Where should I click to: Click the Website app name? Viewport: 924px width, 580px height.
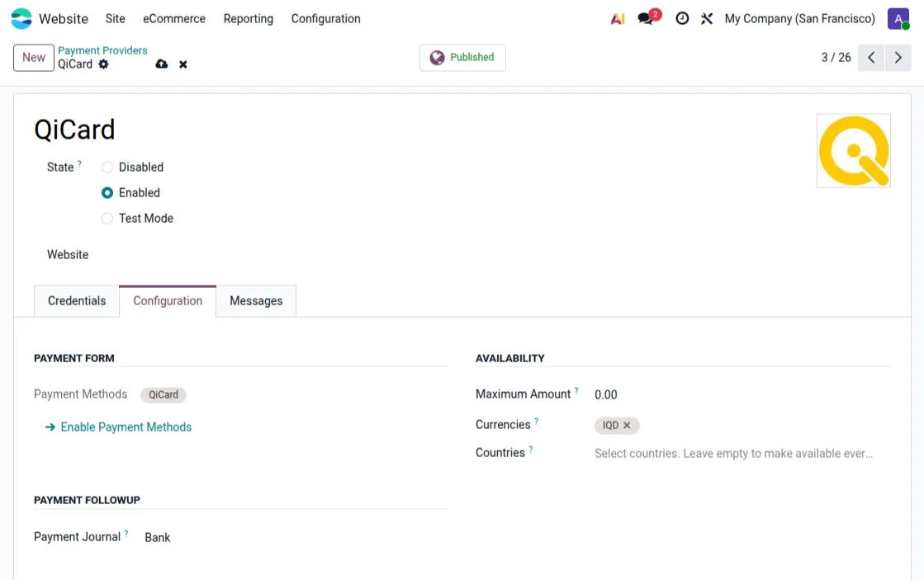coord(64,19)
